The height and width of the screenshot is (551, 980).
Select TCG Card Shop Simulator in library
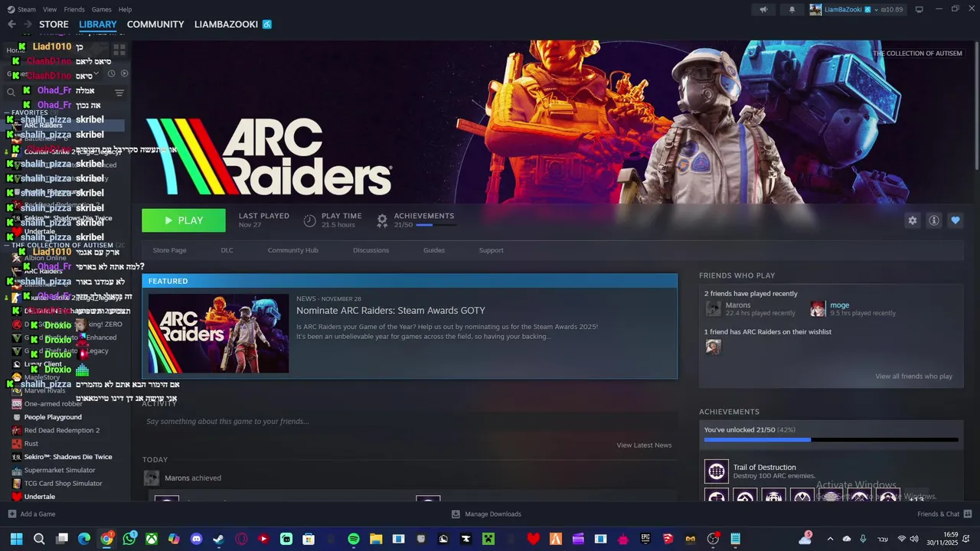[63, 484]
